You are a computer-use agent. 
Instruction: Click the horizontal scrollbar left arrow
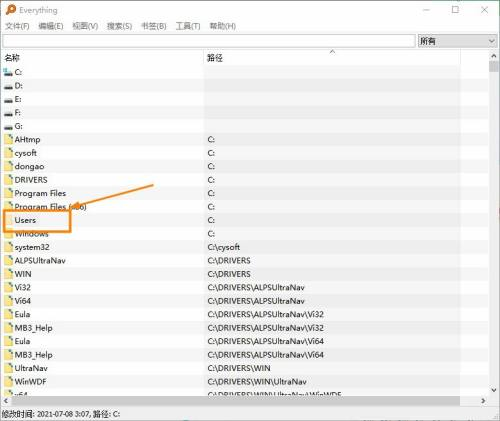[6, 401]
